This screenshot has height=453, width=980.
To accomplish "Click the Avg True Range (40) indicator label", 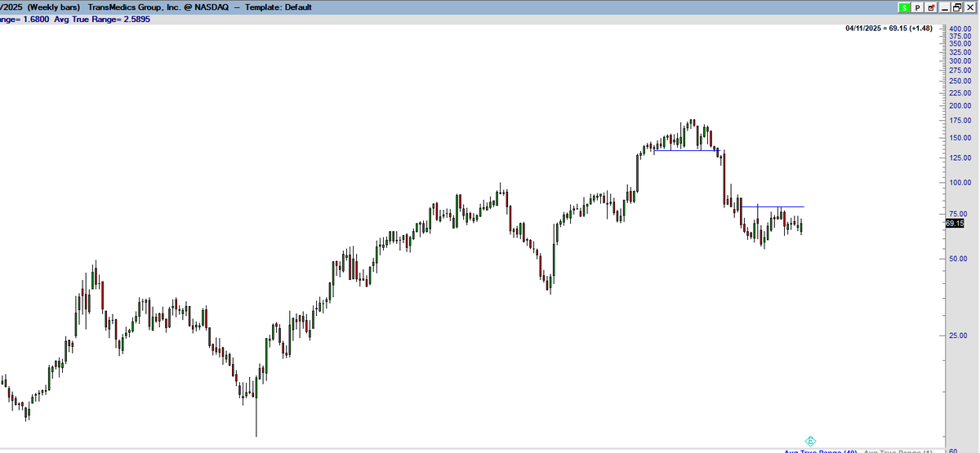I will click(x=820, y=451).
